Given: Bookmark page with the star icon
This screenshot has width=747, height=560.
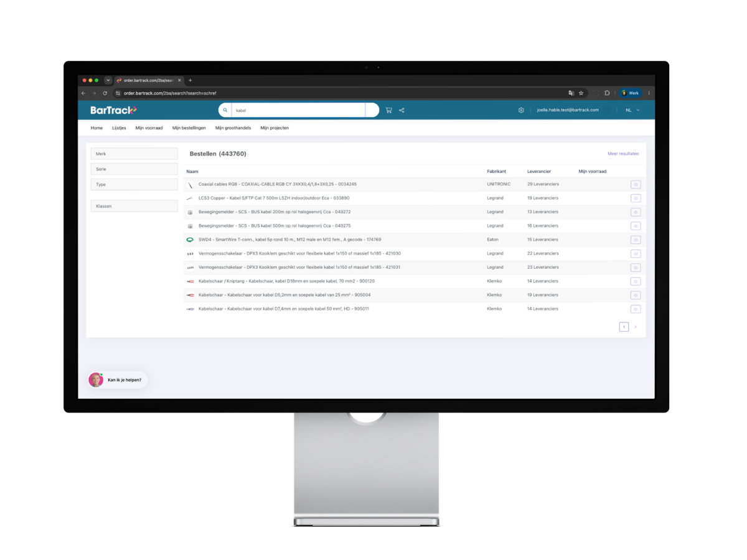Looking at the screenshot, I should (581, 93).
